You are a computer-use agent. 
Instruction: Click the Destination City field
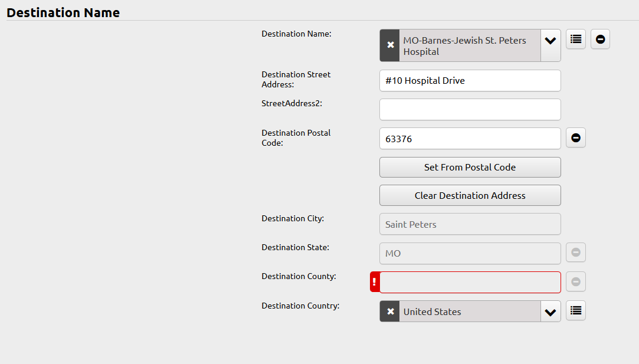tap(470, 224)
